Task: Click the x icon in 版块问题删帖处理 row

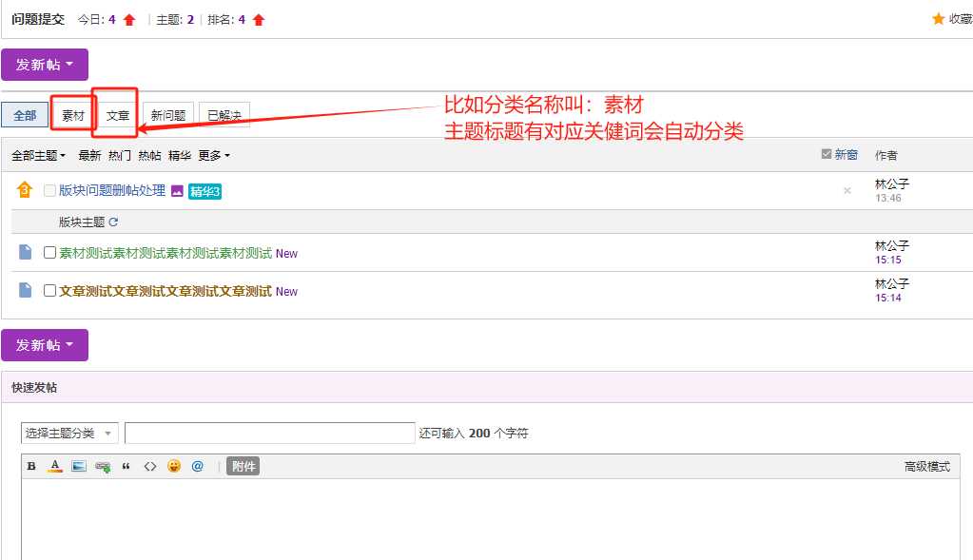Action: (x=847, y=191)
